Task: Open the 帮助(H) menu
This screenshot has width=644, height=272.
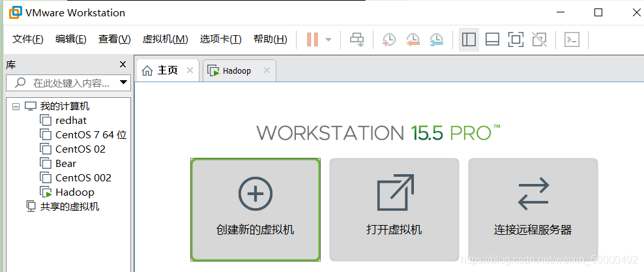Action: point(271,39)
